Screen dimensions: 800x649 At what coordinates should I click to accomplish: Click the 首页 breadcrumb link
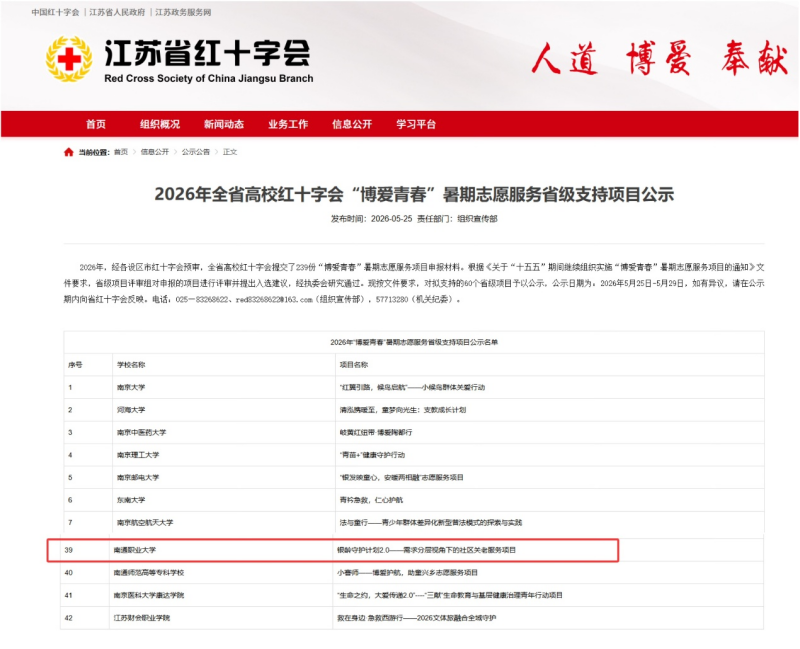tap(121, 152)
